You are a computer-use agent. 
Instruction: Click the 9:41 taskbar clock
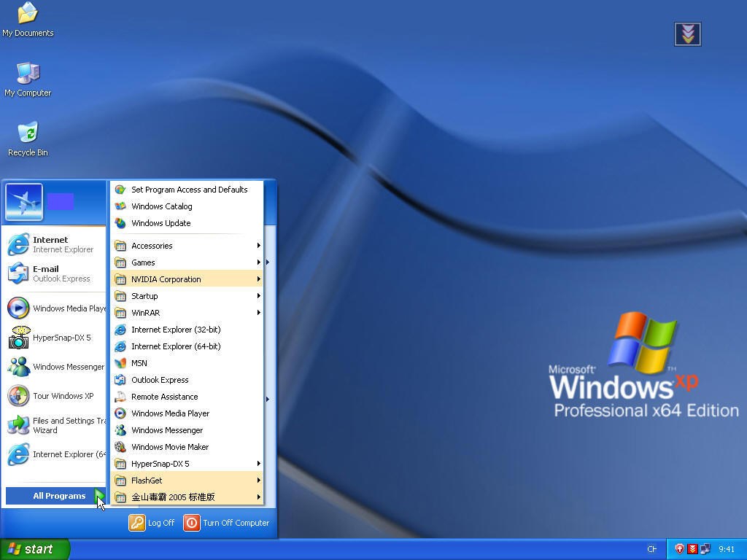[x=727, y=550]
